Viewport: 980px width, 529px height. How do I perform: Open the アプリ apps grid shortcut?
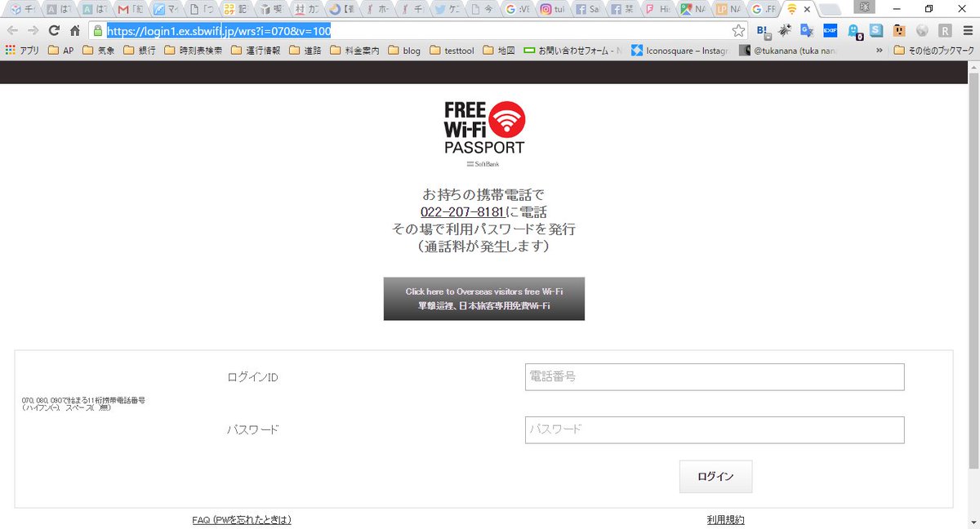[x=22, y=51]
